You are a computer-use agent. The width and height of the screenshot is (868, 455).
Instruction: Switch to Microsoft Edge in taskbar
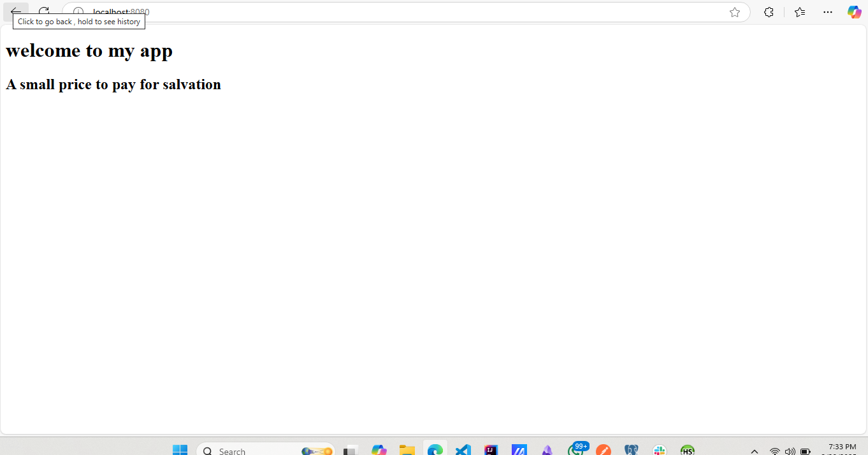pyautogui.click(x=435, y=450)
